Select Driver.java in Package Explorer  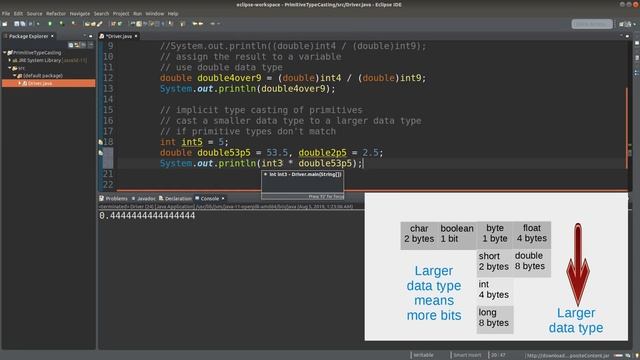point(49,83)
